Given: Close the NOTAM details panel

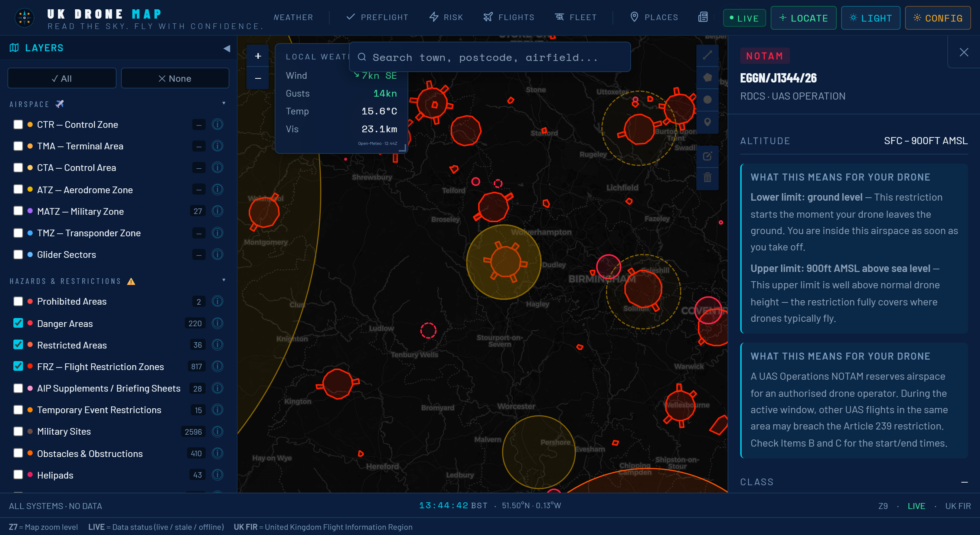Looking at the screenshot, I should coord(964,52).
